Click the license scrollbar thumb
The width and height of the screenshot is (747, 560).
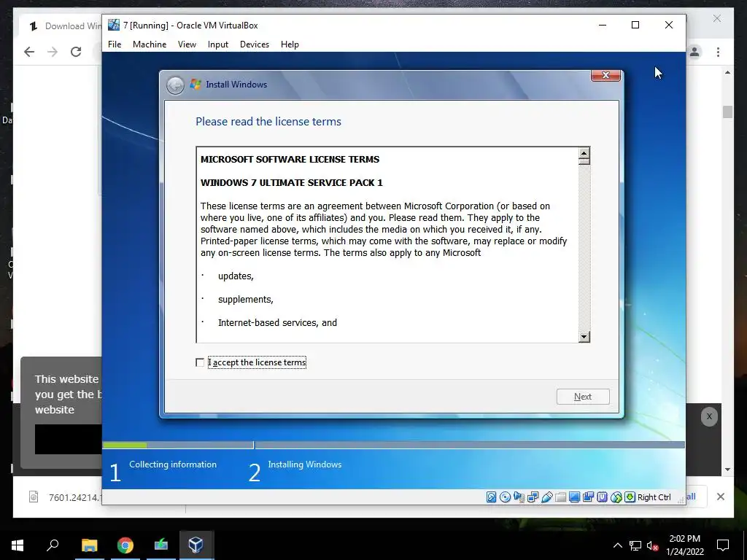(x=584, y=162)
